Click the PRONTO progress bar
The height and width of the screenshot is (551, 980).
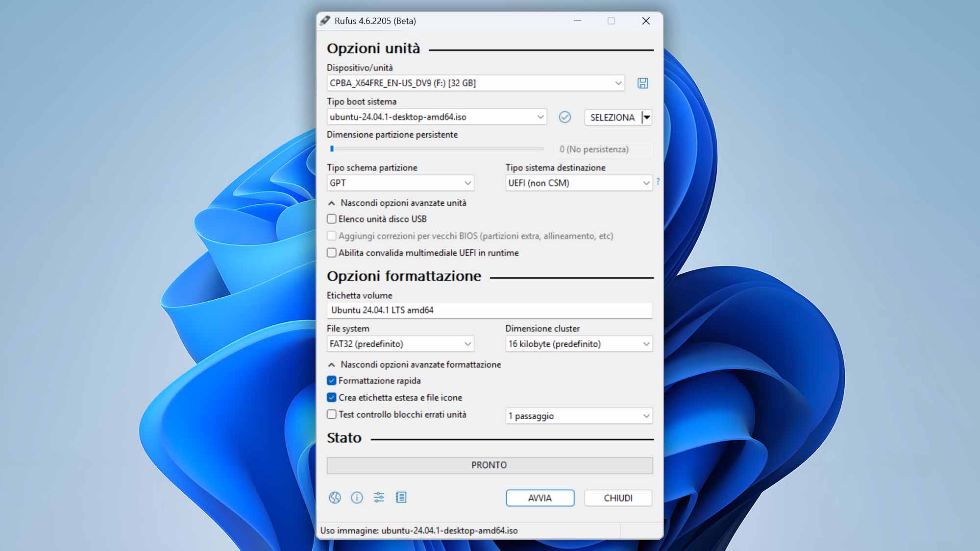(x=490, y=465)
